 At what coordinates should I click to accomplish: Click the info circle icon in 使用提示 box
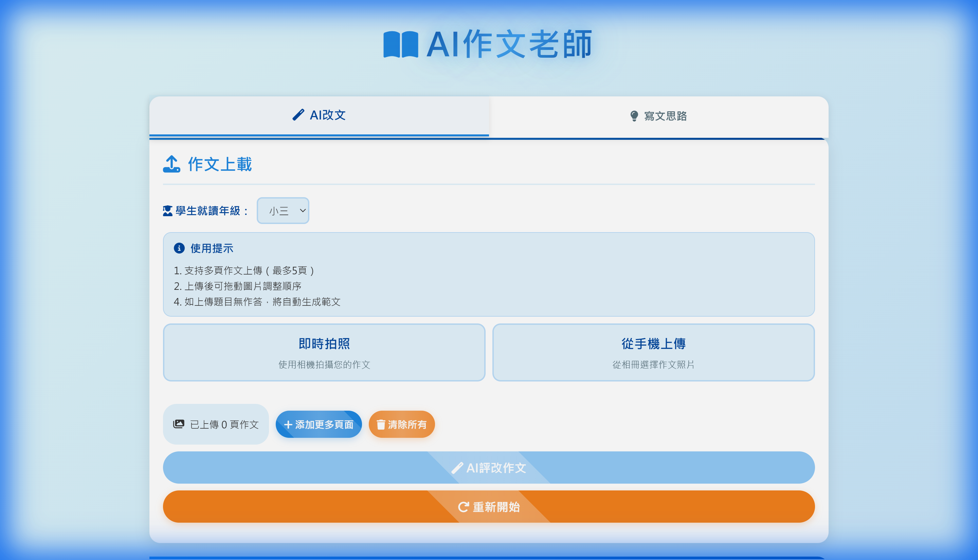(179, 248)
